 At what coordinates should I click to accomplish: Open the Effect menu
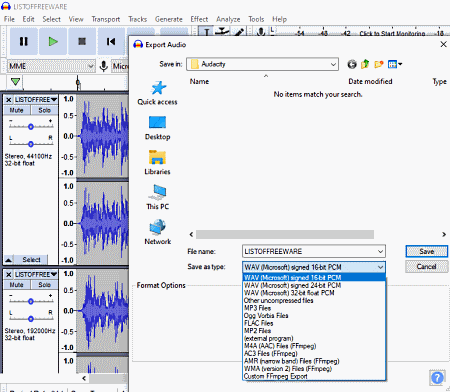[x=199, y=19]
